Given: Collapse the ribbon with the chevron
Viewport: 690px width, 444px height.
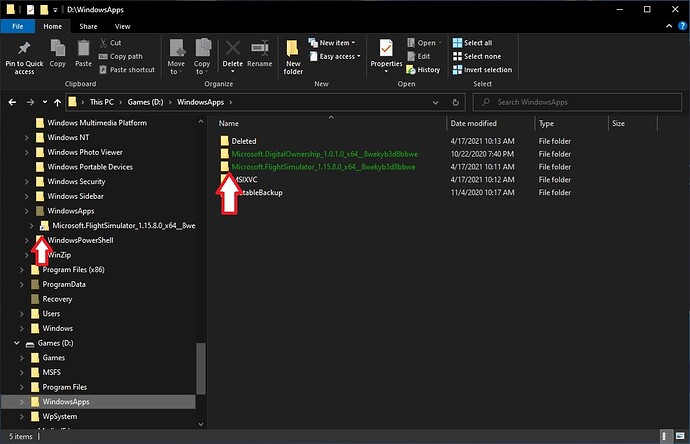Looking at the screenshot, I should tap(669, 26).
